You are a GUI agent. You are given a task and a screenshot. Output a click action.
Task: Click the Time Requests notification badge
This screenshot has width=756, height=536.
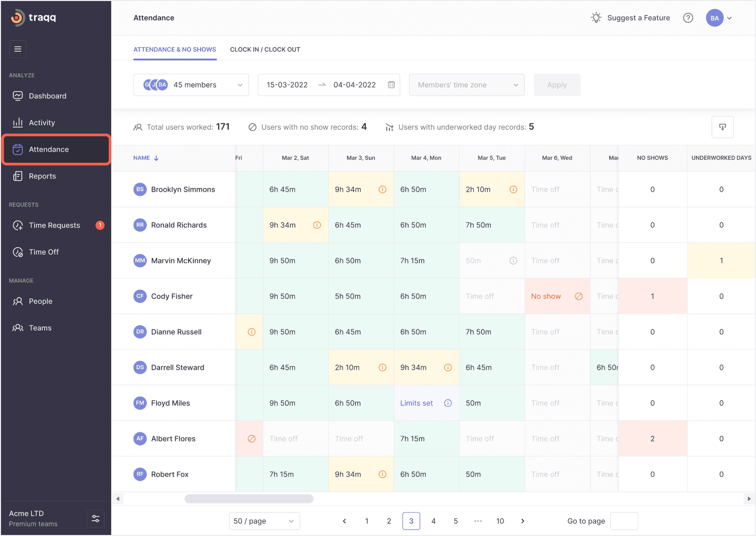(100, 225)
